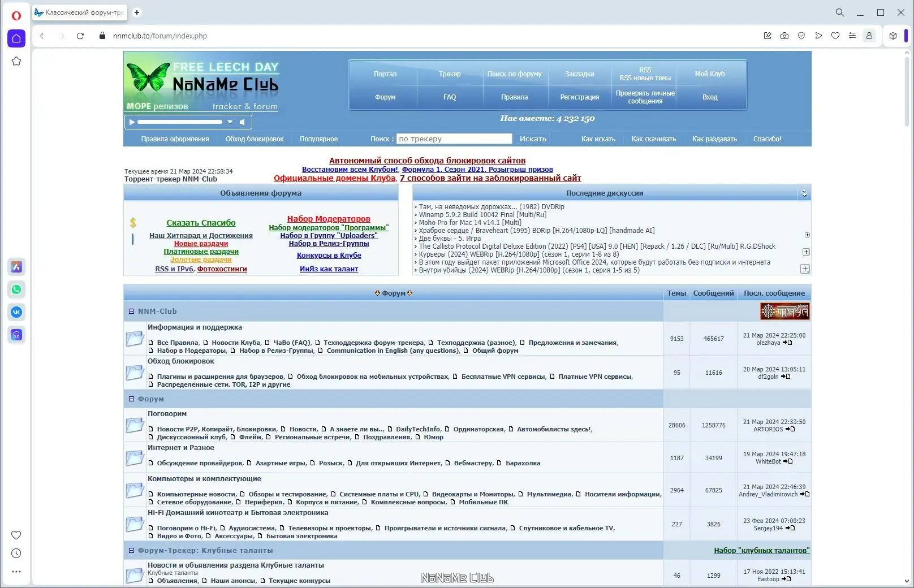Open bookmarks star in the sidebar

[16, 61]
